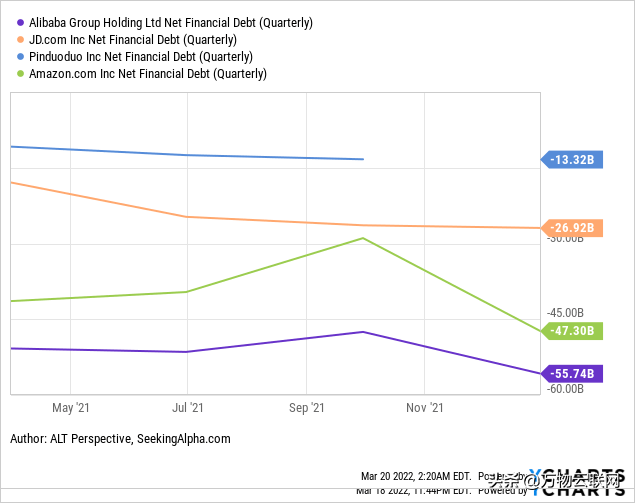This screenshot has height=503, width=635.
Task: Click the purple Alibaba legend dot
Action: 20,23
